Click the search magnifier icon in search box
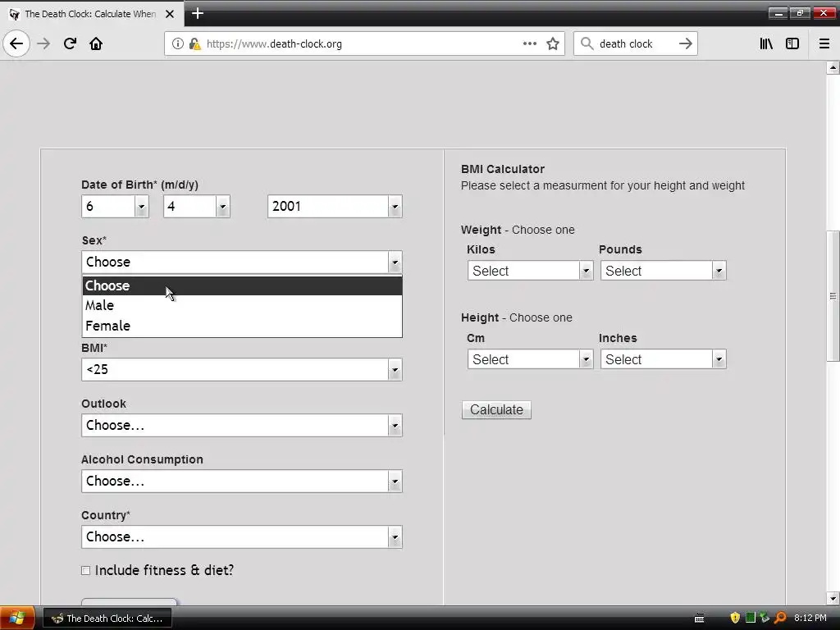This screenshot has height=630, width=840. point(587,43)
